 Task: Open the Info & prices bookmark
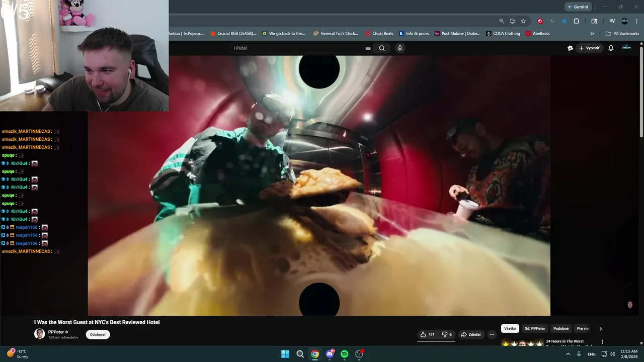click(414, 34)
